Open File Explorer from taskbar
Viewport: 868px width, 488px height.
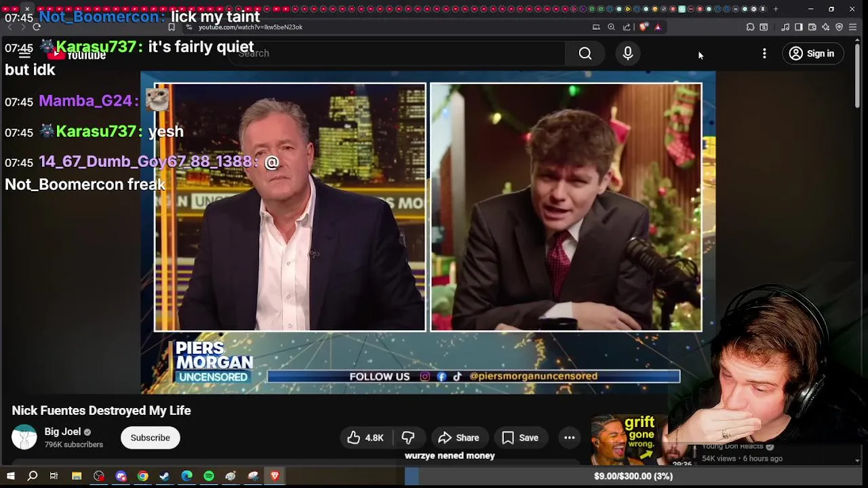point(77,476)
